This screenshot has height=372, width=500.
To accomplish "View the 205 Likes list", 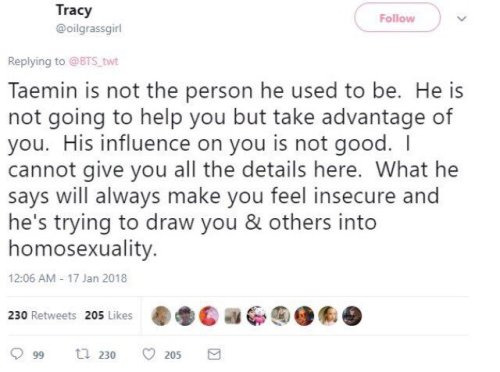I will click(109, 315).
